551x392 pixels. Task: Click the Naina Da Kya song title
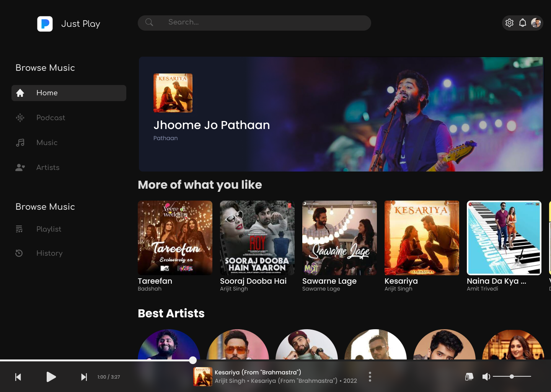496,281
